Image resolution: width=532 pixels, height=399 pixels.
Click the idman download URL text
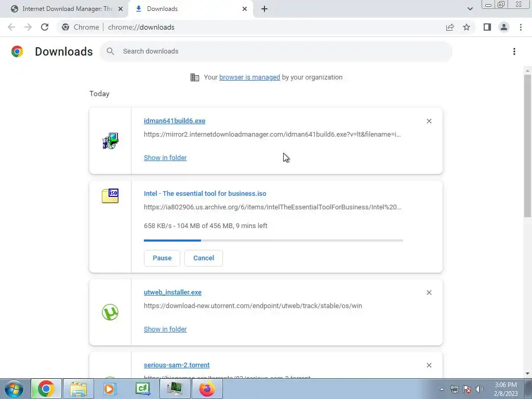click(272, 135)
